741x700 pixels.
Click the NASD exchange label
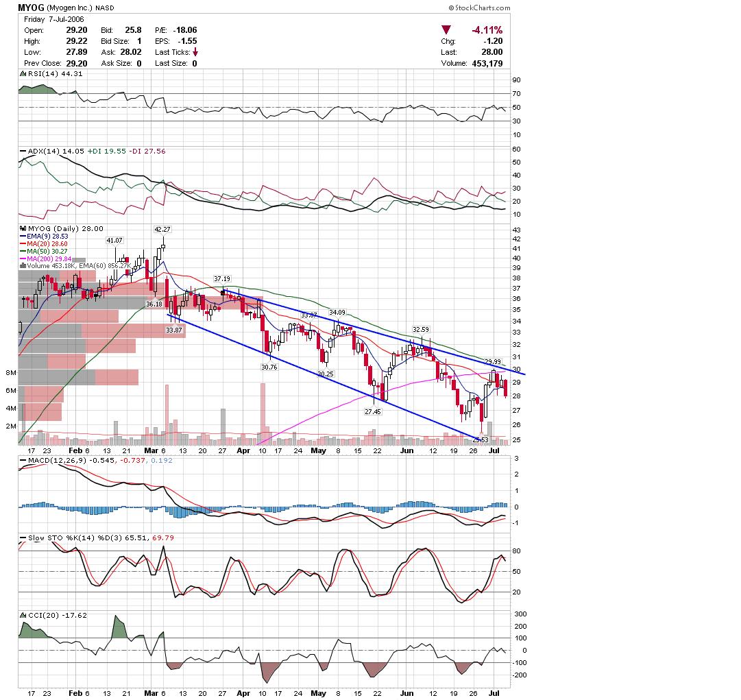click(104, 8)
